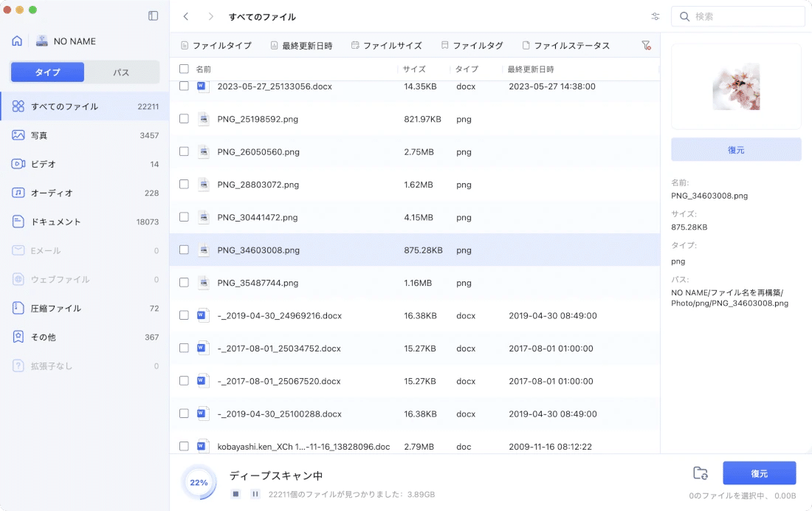Open the 最終更新日時 filter dropdown
The height and width of the screenshot is (511, 812).
coord(300,45)
